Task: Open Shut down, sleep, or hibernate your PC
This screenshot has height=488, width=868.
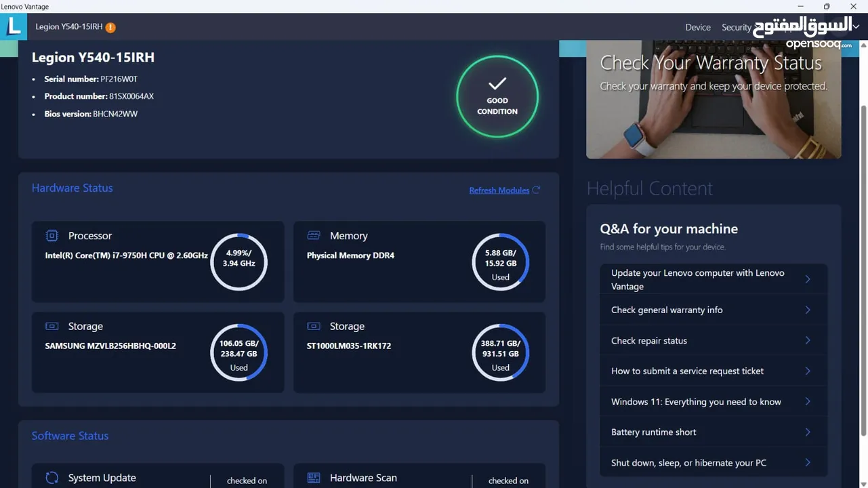Action: coord(714,462)
